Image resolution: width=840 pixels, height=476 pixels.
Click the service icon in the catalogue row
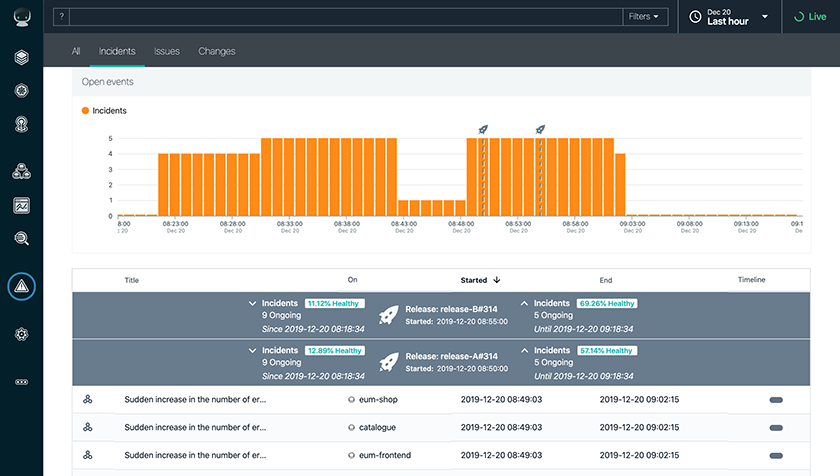(x=88, y=427)
